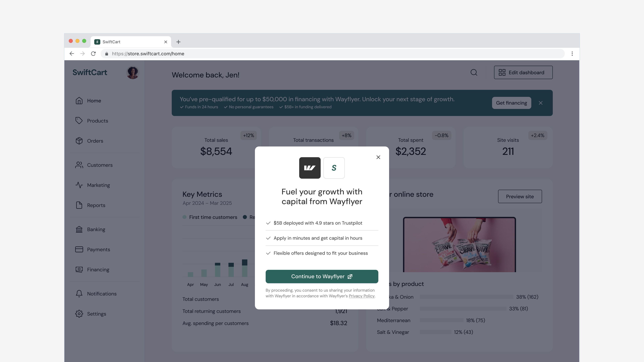Viewport: 644px width, 362px height.
Task: Reload the browser page
Action: [x=93, y=54]
